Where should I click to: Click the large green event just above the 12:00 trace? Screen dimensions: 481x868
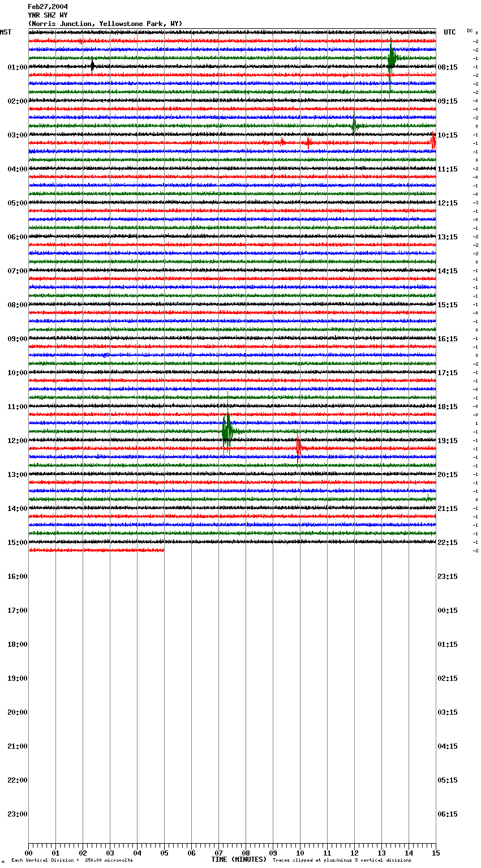tap(227, 430)
